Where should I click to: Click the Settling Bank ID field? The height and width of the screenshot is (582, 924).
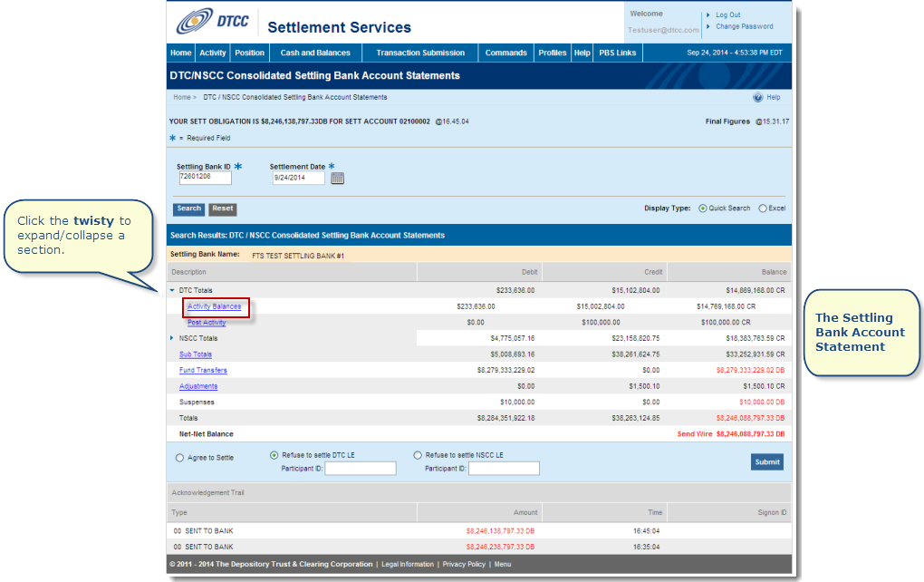pyautogui.click(x=204, y=178)
